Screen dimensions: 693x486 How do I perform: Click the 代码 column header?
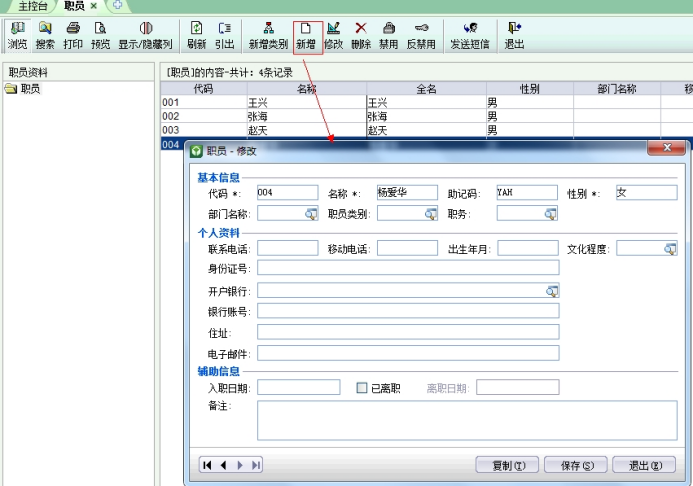click(x=204, y=88)
